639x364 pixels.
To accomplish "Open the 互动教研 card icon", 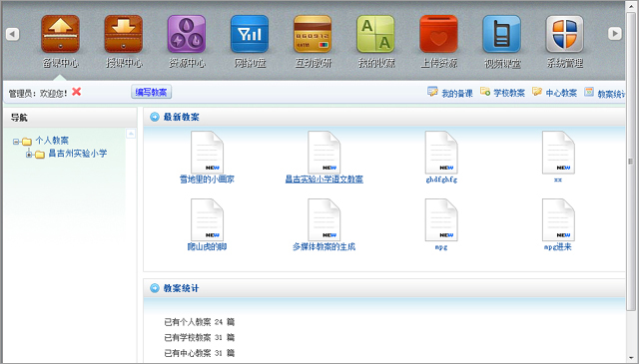I will (x=313, y=34).
